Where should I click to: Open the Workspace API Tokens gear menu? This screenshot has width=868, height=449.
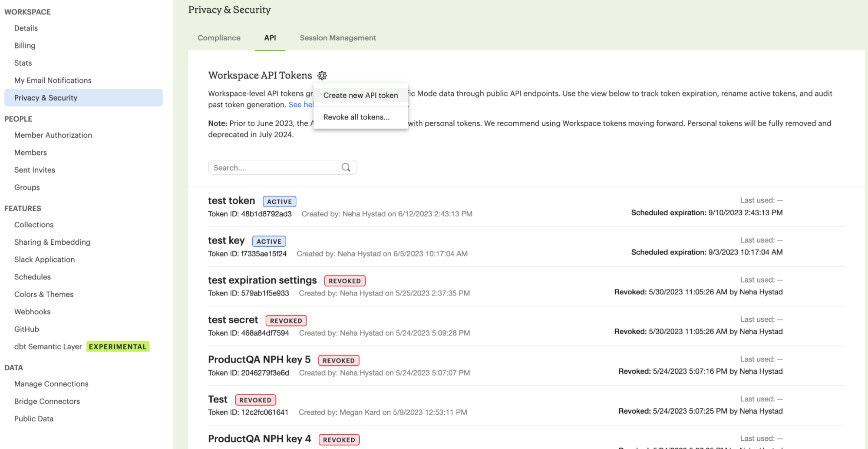click(x=322, y=76)
